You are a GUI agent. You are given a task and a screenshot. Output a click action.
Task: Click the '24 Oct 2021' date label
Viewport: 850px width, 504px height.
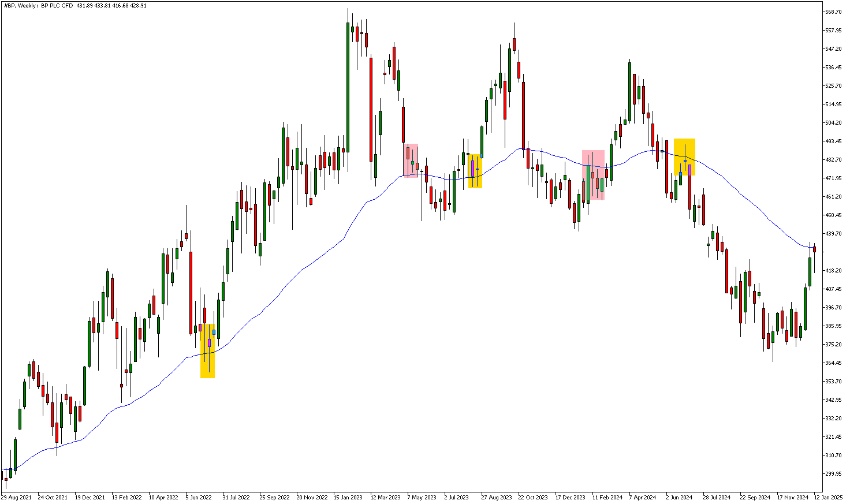[53, 497]
